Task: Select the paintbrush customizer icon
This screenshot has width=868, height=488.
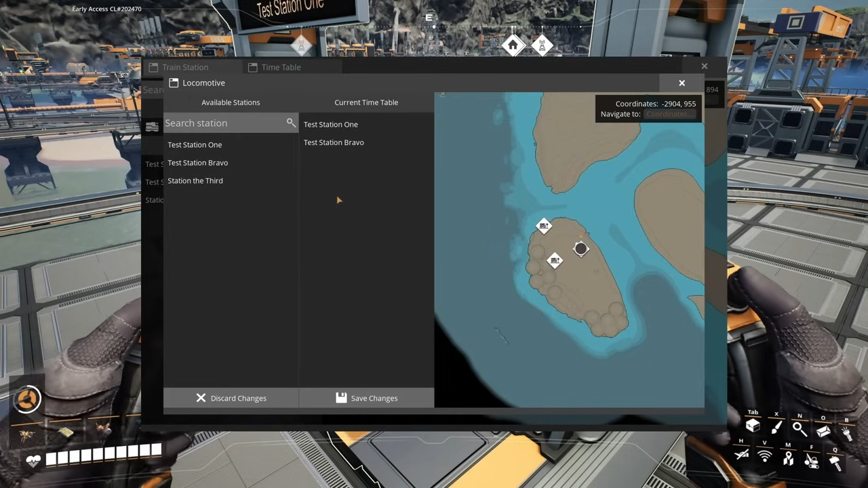Action: 776,427
